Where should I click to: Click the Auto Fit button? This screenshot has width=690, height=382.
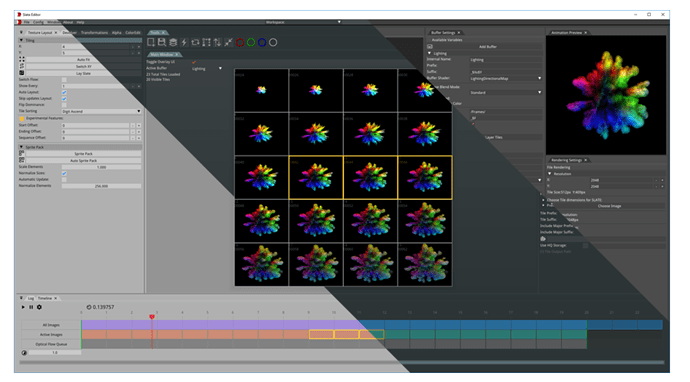83,59
